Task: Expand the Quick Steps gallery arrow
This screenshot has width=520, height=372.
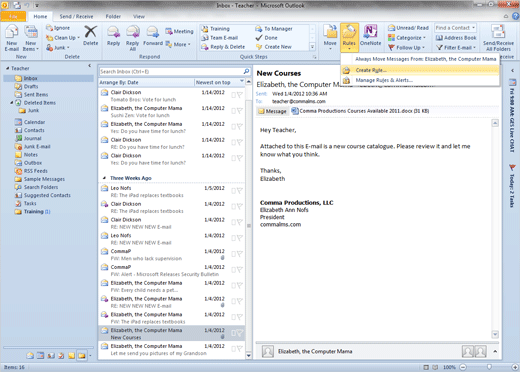Action: 312,47
